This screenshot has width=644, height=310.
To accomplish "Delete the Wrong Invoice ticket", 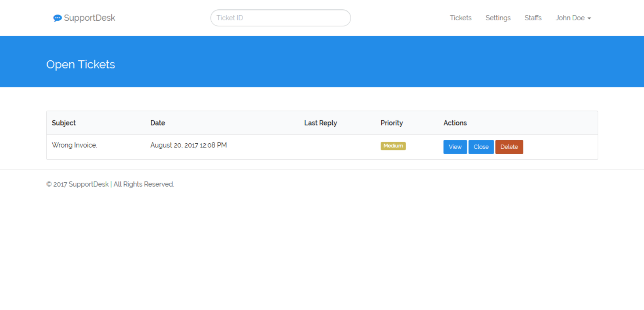I will point(509,147).
